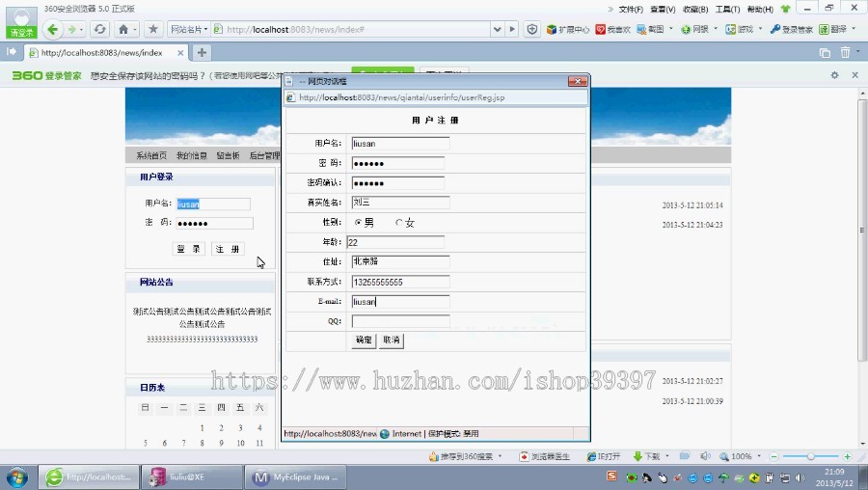Click the go arrow next to address bar

512,29
